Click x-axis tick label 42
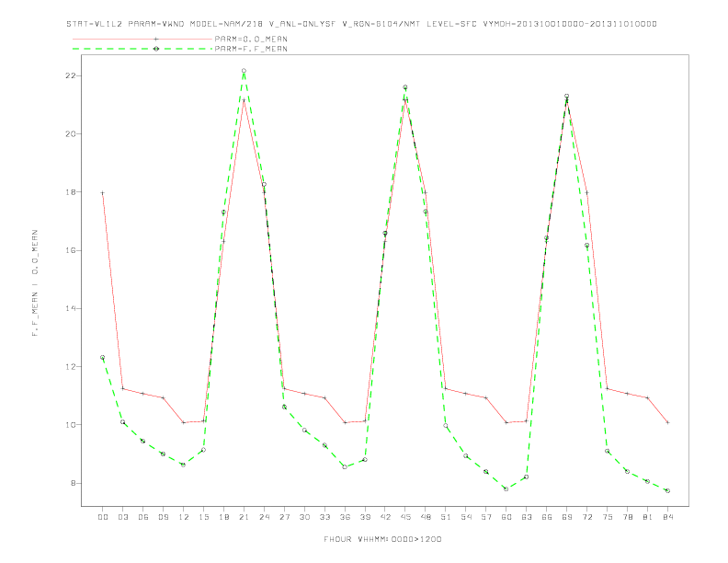Screen dimensions: 728x563 point(385,517)
